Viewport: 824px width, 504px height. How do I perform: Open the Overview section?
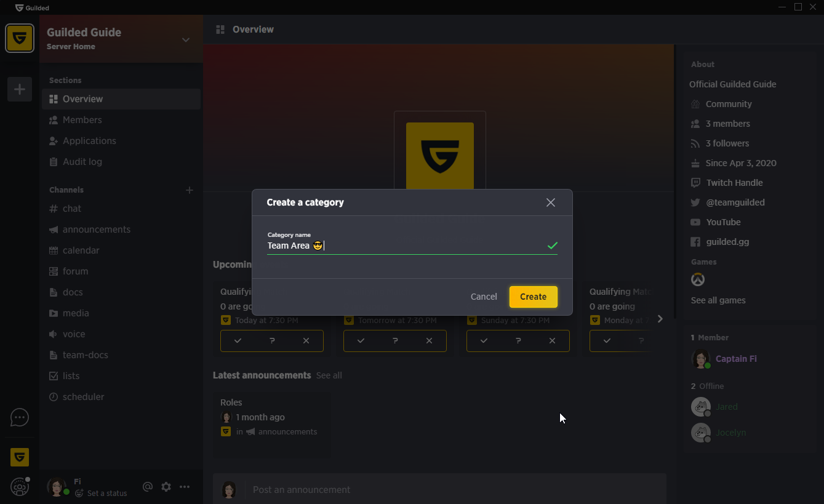click(121, 99)
